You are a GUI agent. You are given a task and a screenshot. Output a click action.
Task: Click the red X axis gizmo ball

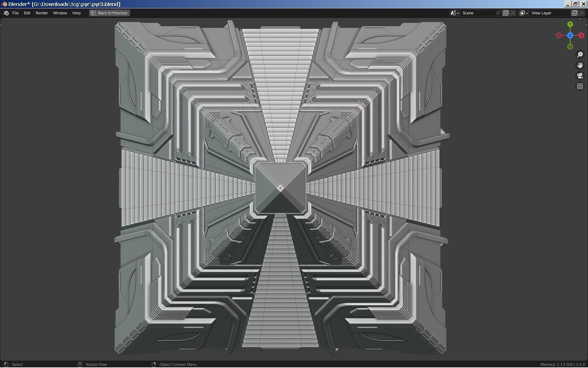click(x=581, y=35)
